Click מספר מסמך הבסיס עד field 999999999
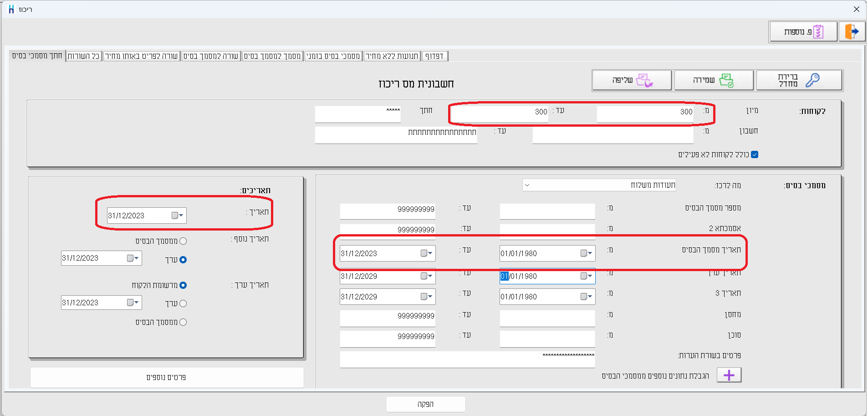 (388, 211)
